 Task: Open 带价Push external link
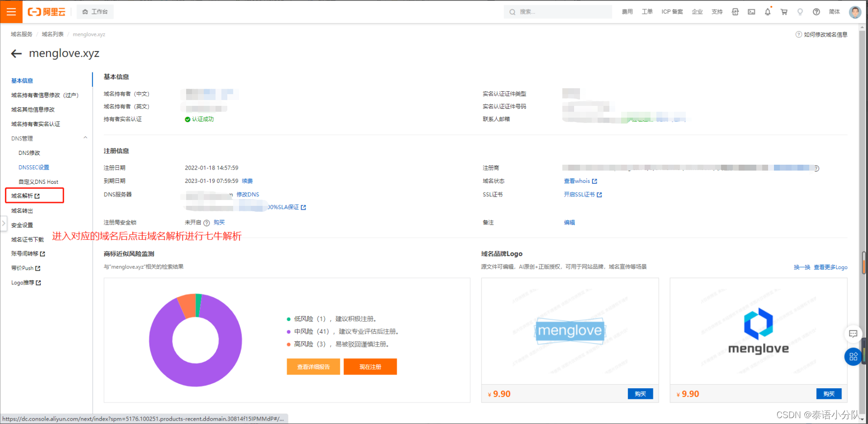tap(25, 269)
